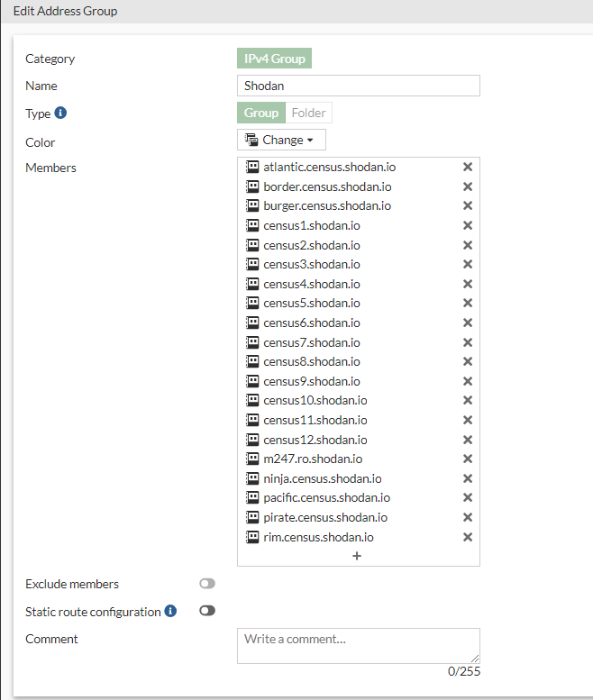Select the Folder type option
Viewport: 593px width, 700px height.
pos(308,113)
